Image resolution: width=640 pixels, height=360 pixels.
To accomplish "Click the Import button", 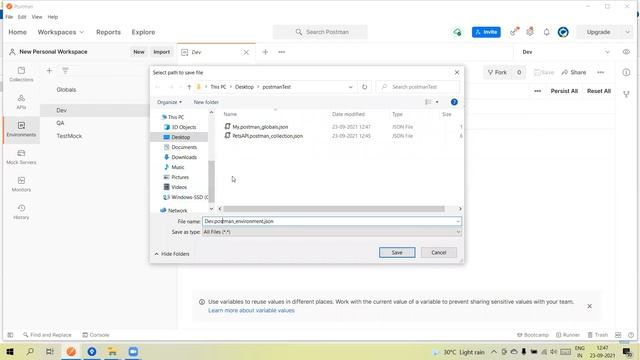I will [162, 52].
